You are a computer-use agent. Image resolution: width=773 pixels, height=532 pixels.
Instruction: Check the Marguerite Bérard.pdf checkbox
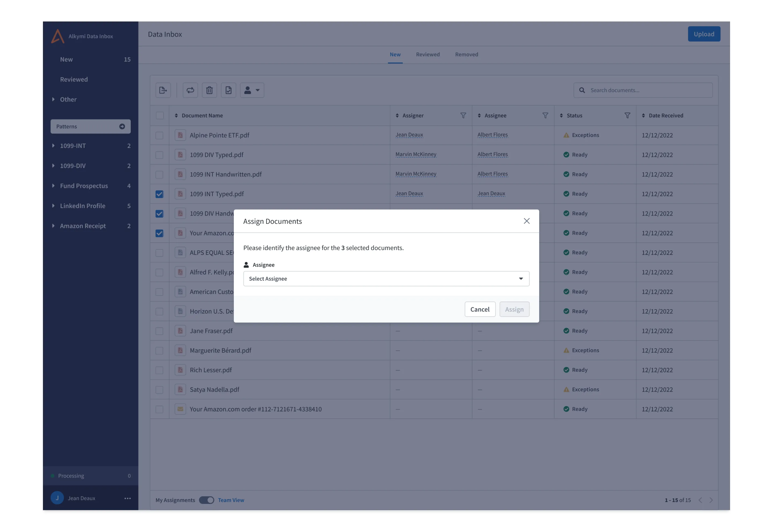[159, 351]
